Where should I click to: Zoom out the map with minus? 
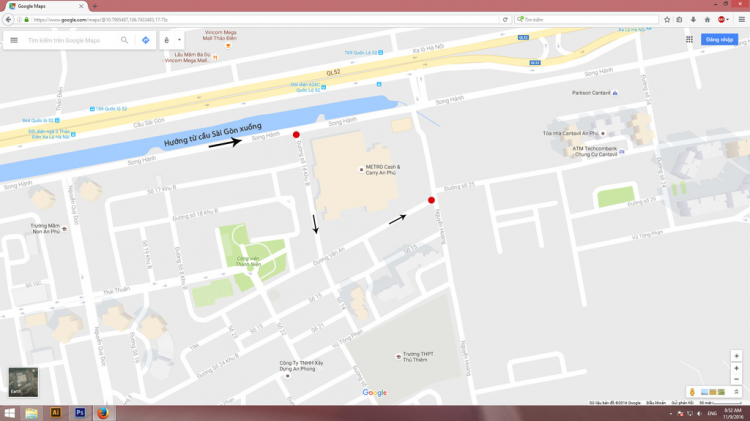click(x=737, y=379)
